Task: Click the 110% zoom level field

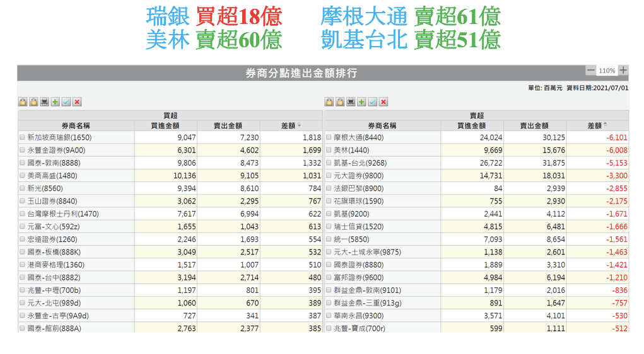Action: click(x=607, y=71)
